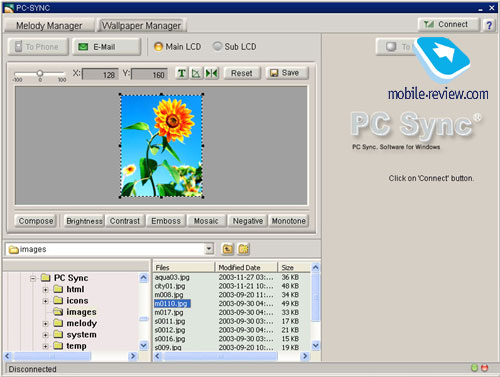
Task: Select file s0011.jpg in the list
Action: pos(170,321)
